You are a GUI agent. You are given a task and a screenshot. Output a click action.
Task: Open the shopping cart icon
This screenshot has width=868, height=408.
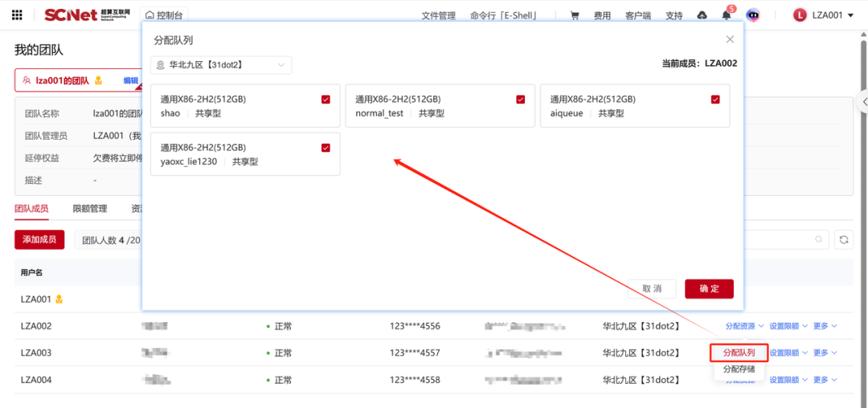coord(575,15)
